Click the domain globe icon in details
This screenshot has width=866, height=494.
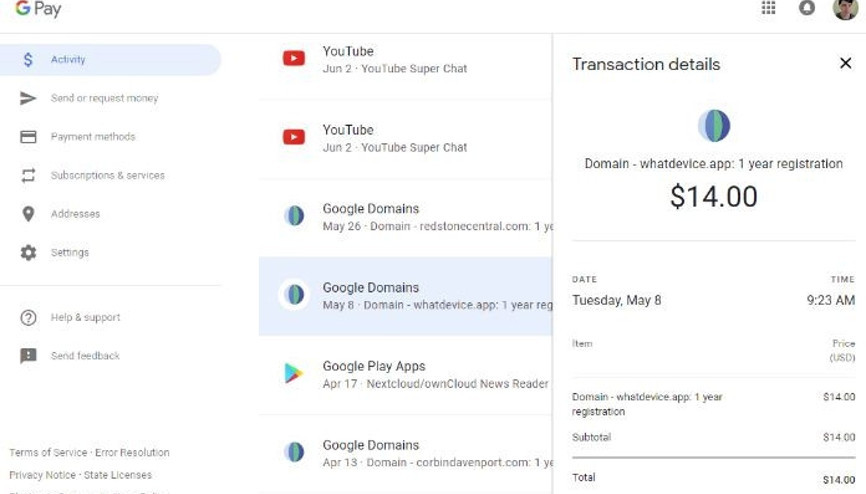[714, 125]
